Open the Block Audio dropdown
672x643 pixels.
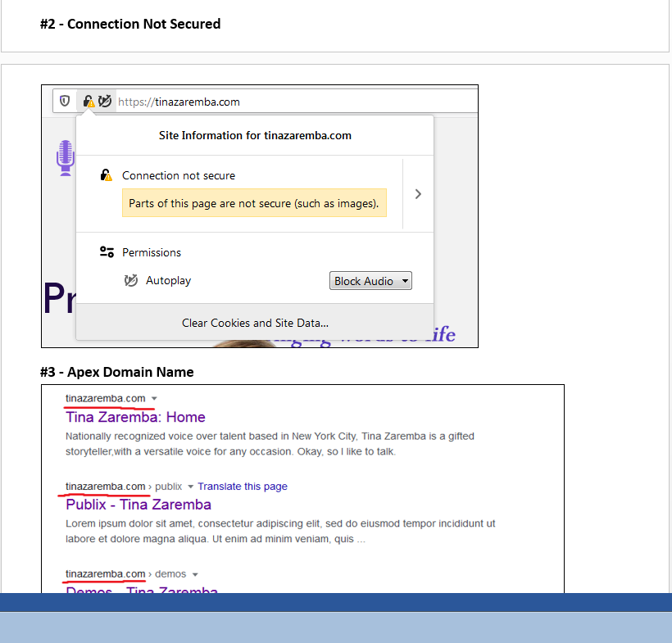coord(370,280)
